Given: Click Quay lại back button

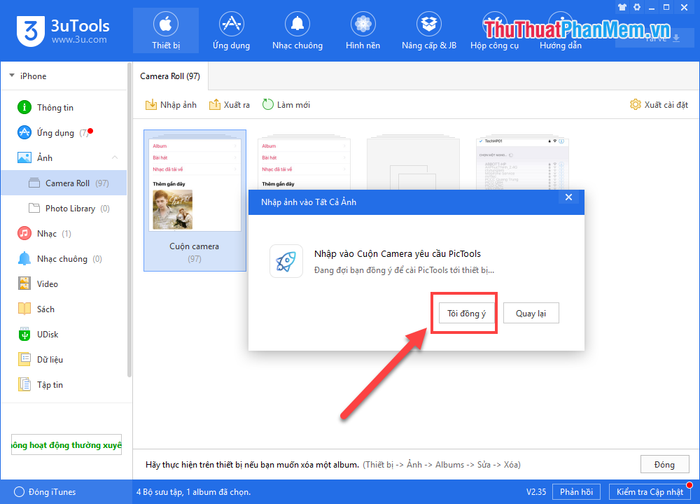Looking at the screenshot, I should coord(531,313).
